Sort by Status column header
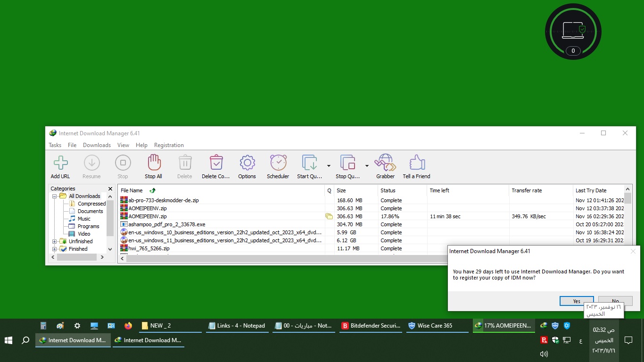Image resolution: width=644 pixels, height=362 pixels. (402, 190)
